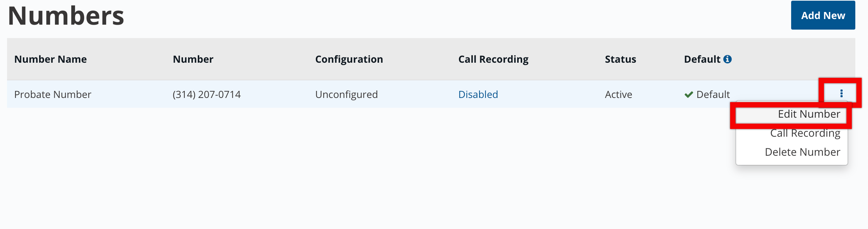Click the Call Recording column header
This screenshot has height=229, width=868.
click(x=493, y=59)
